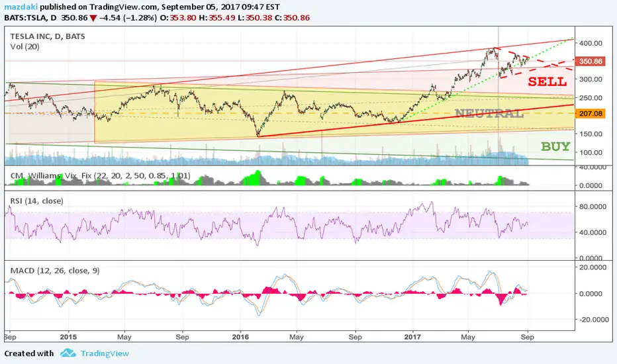The height and width of the screenshot is (364, 617).
Task: Click the 300.00 price axis label
Action: [x=591, y=79]
